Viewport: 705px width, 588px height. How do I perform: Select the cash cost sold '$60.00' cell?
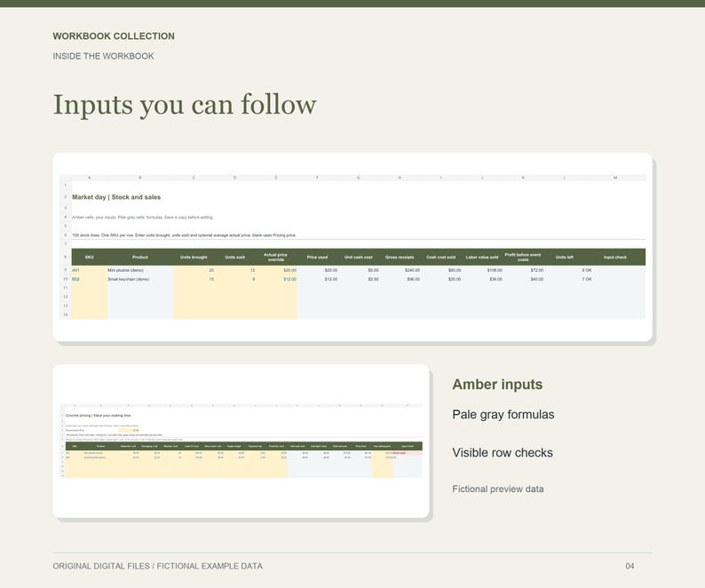[x=441, y=270]
